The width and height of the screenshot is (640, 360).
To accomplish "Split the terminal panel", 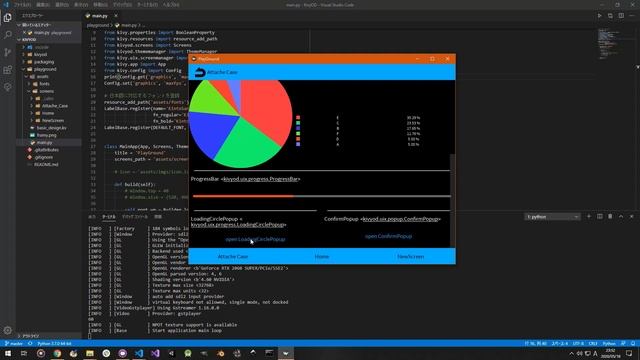I will point(600,216).
